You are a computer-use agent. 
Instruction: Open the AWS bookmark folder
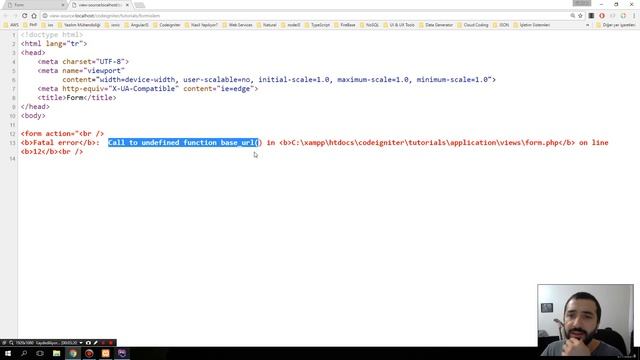(x=11, y=25)
